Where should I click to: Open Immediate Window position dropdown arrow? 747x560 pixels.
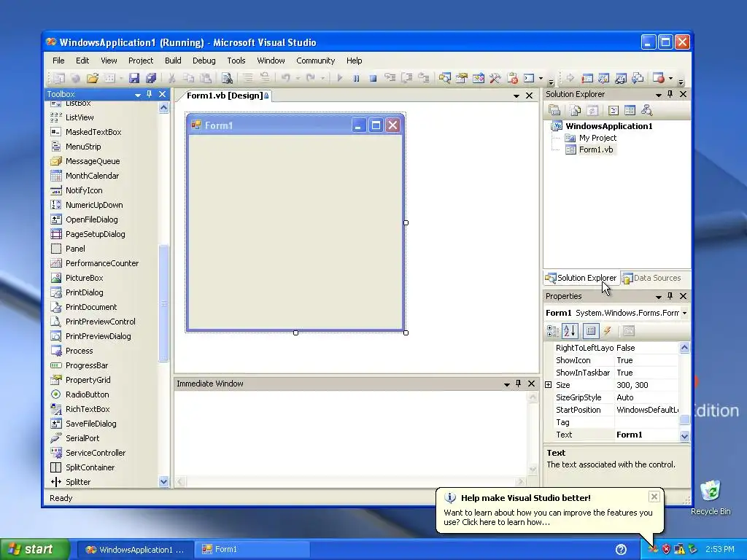pos(507,384)
